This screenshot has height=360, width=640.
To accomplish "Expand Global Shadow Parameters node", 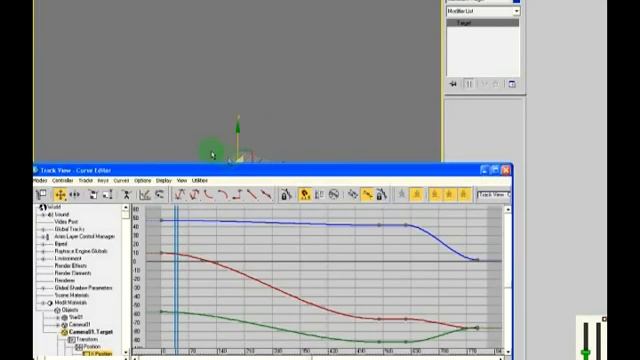I will [43, 288].
